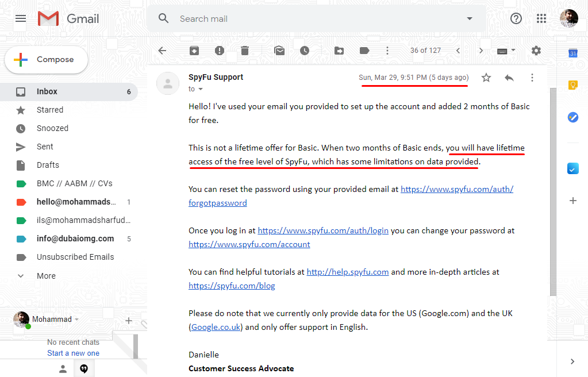Screen dimensions: 588x377
Task: Archive this email
Action: (194, 51)
